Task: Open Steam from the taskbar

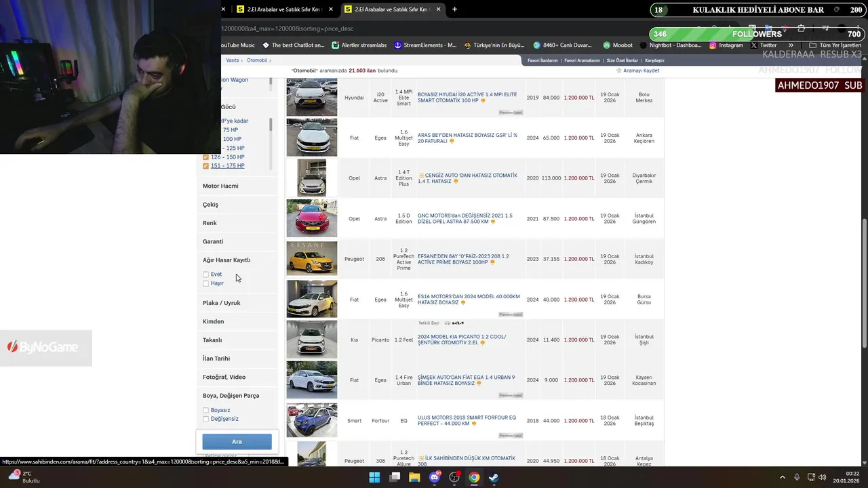Action: point(494,477)
